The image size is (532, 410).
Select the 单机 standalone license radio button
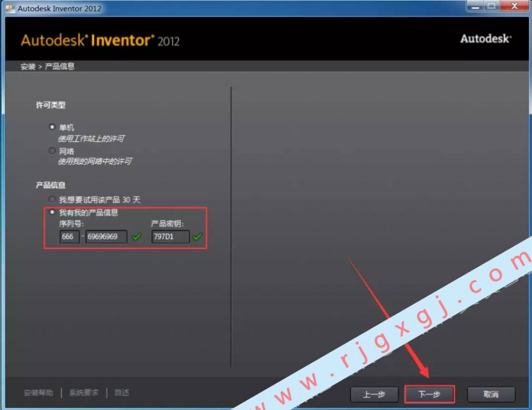coord(52,127)
